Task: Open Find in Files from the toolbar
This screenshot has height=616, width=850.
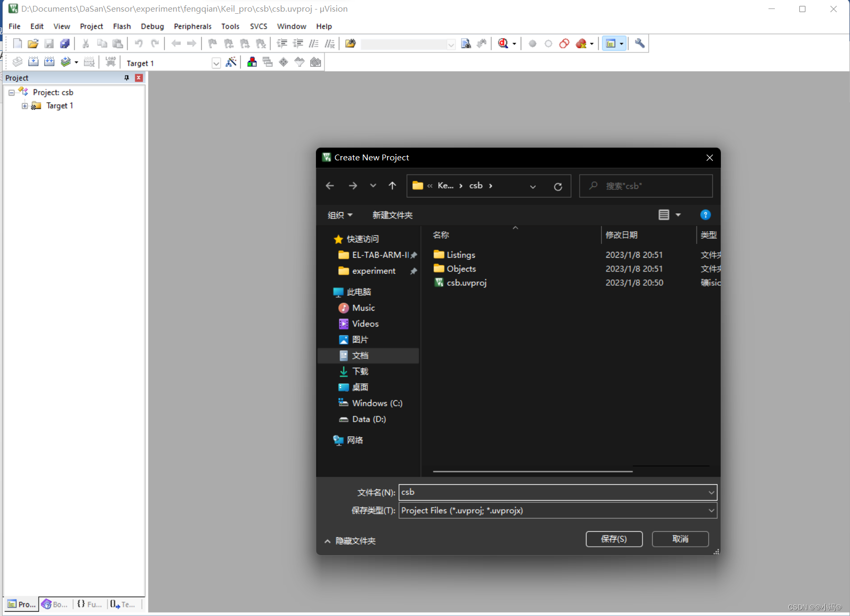Action: (350, 43)
